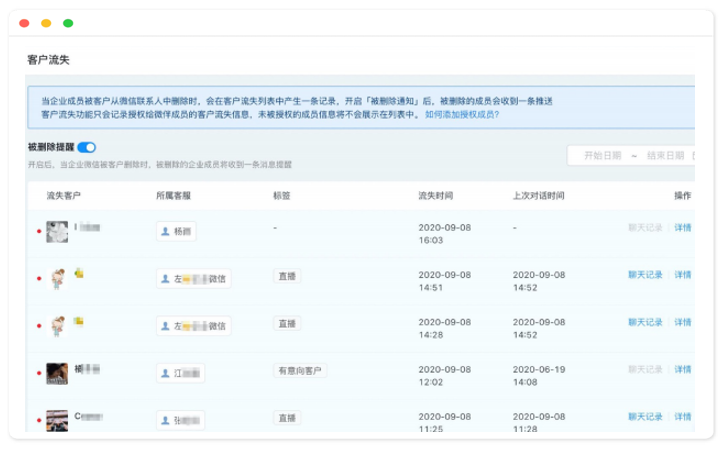Toggle the 被删除提醒 switch

coord(87,147)
